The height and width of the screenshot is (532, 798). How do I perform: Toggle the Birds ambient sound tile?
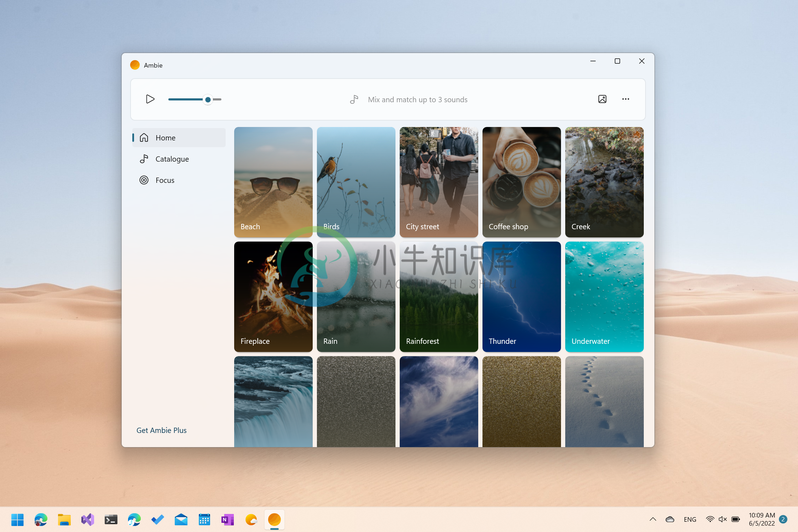point(355,182)
